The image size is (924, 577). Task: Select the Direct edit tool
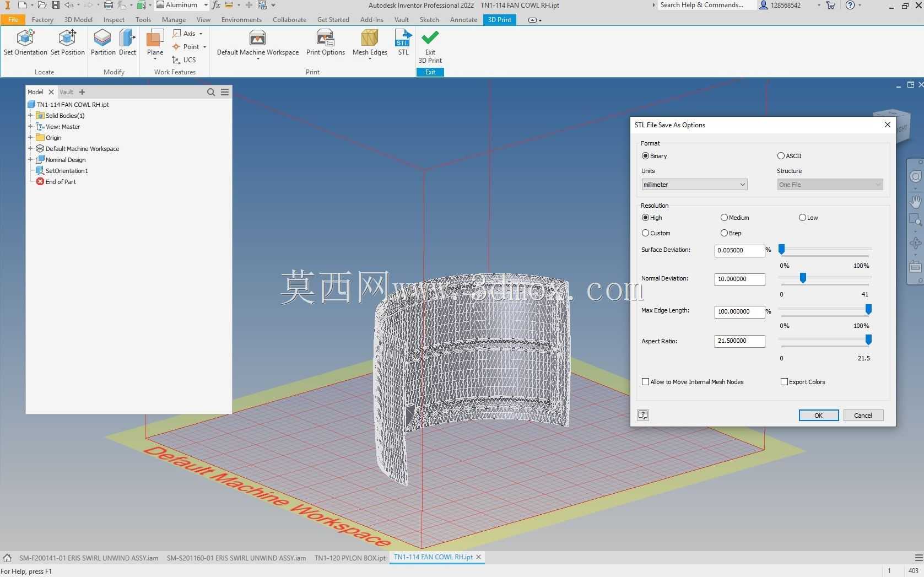click(x=127, y=42)
